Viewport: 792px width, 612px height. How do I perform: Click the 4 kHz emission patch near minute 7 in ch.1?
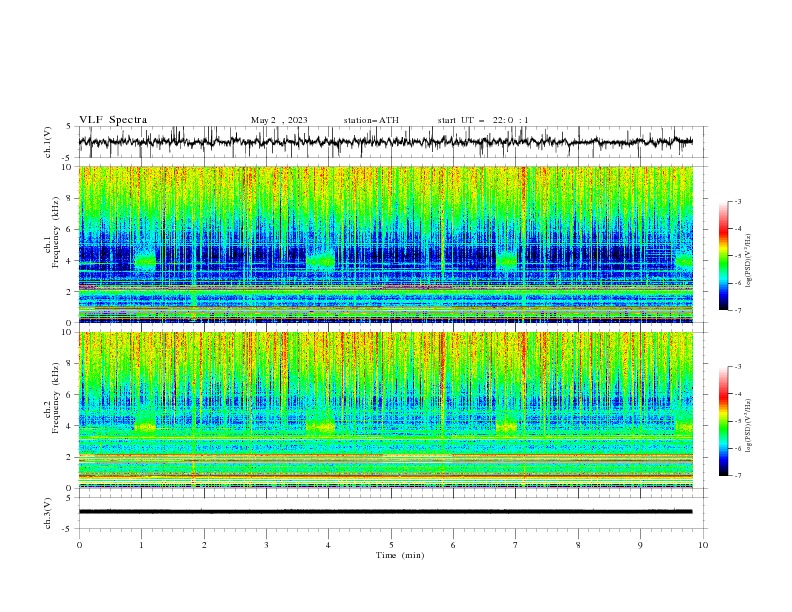507,260
